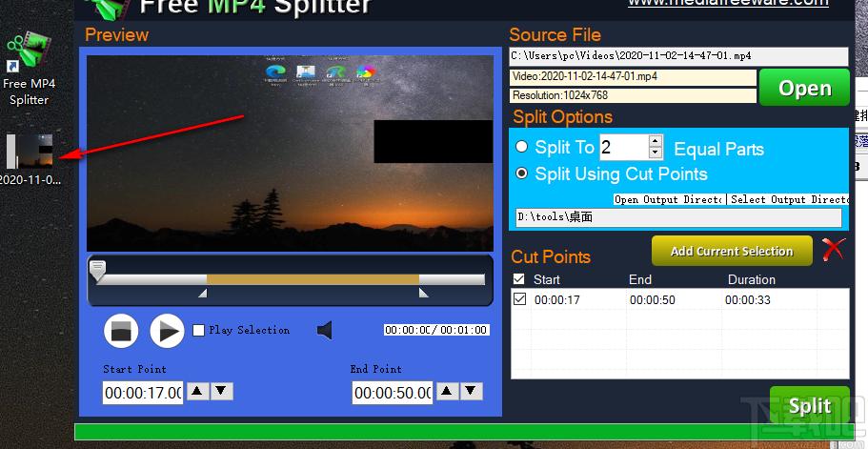Select the 2020-11-0... video file on desktop

tap(30, 159)
